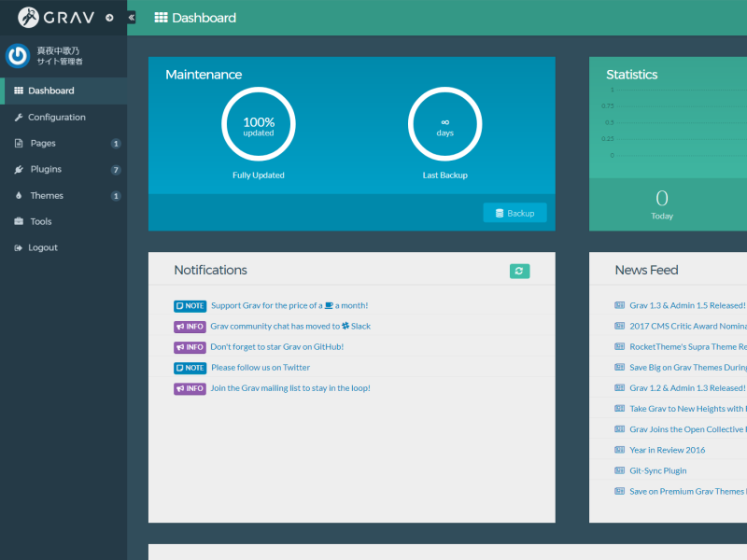
Task: Open the Configuration menu item
Action: click(63, 118)
